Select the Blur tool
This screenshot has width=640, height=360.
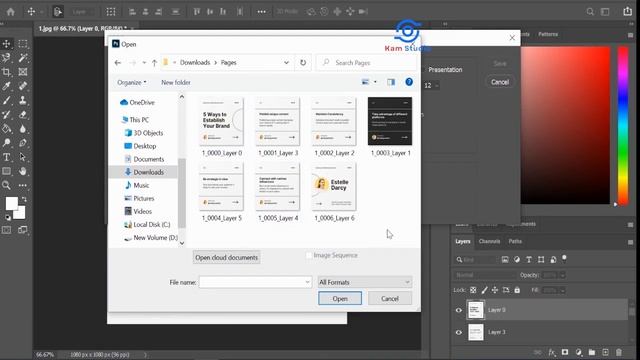click(x=23, y=129)
